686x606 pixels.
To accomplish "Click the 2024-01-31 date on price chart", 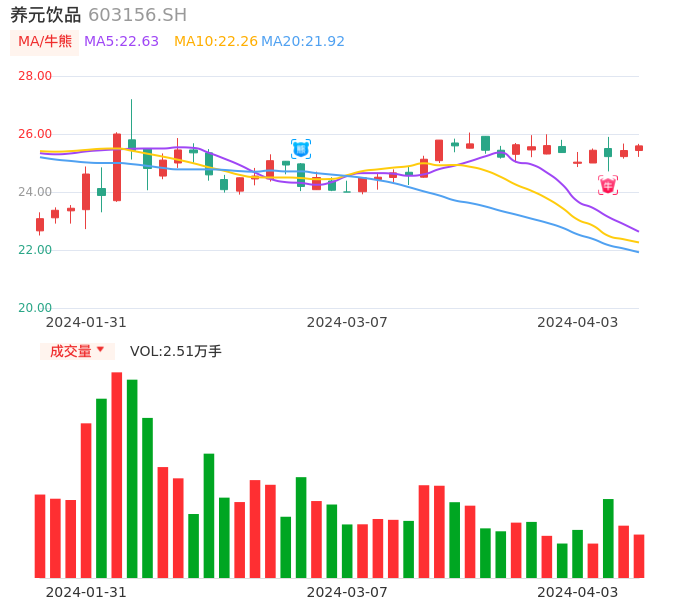I will (86, 322).
